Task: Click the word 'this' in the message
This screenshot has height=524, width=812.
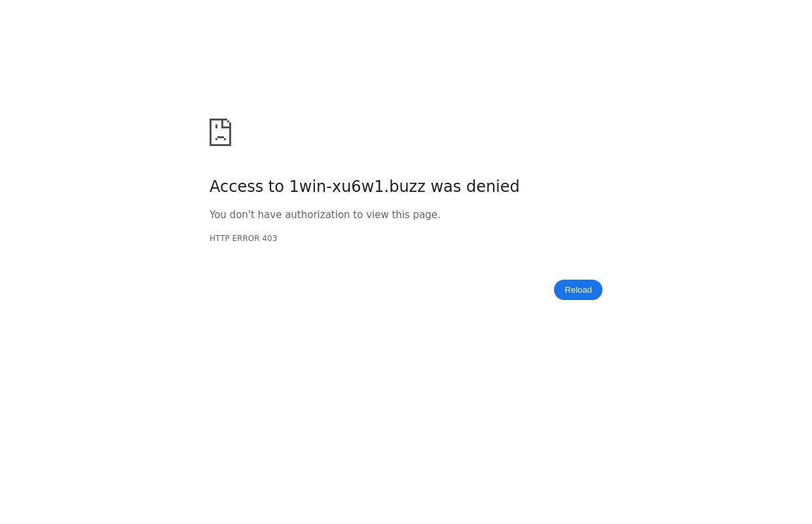Action: click(401, 215)
